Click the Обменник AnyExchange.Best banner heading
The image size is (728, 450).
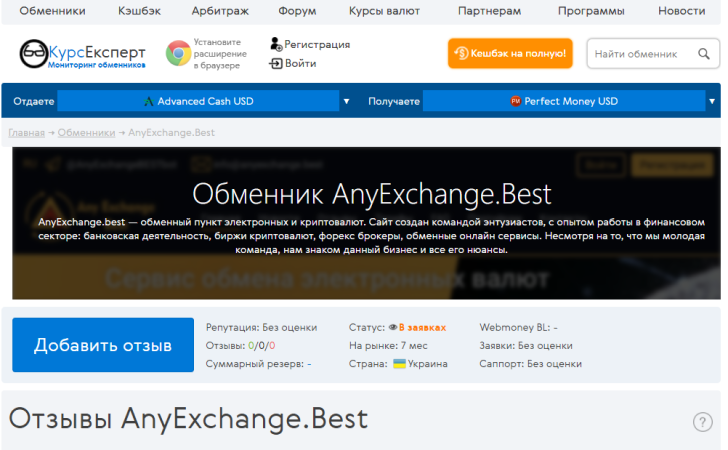tap(371, 194)
